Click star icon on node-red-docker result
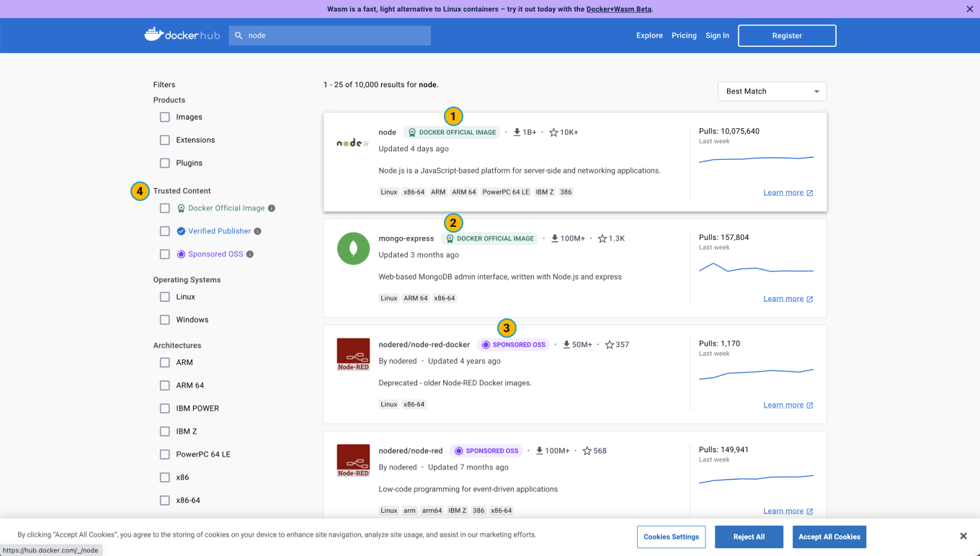 point(610,345)
